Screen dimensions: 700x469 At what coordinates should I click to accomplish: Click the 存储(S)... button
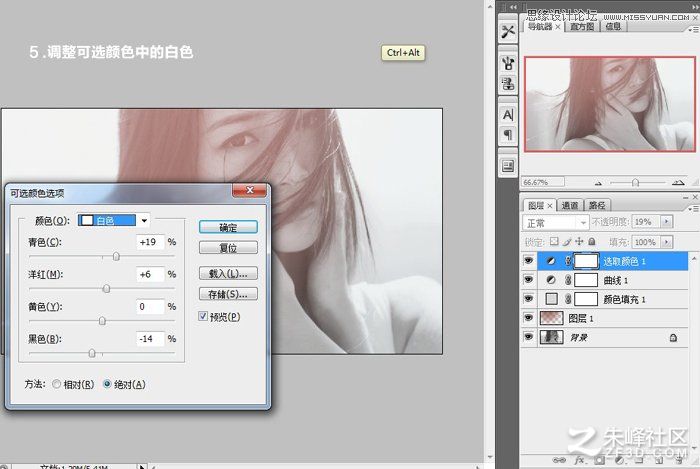[228, 294]
